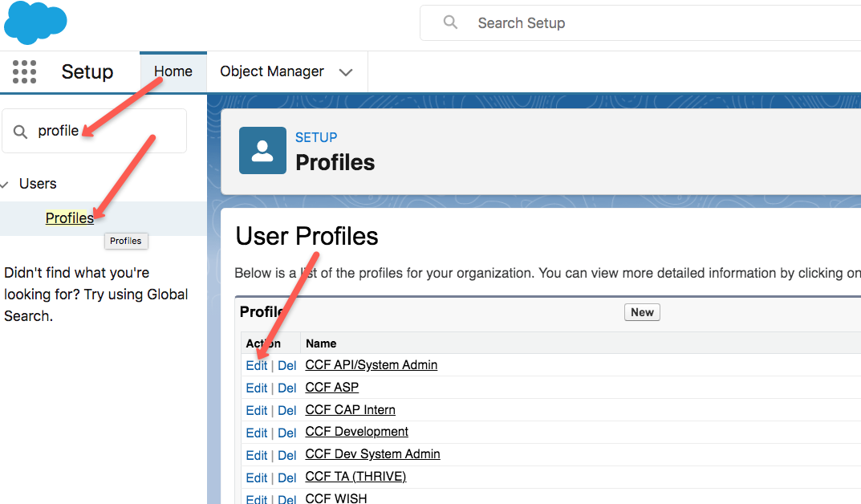861x504 pixels.
Task: Click the Profiles avatar icon in the banner
Action: click(261, 150)
